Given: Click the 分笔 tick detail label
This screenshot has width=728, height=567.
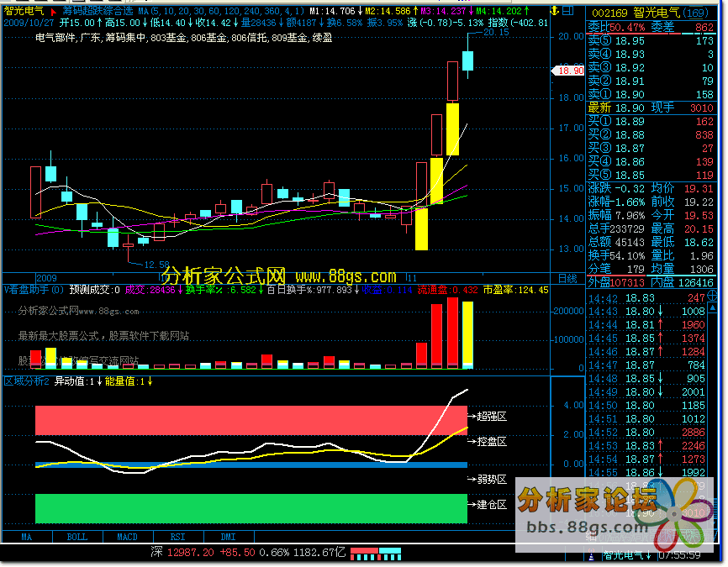Looking at the screenshot, I should coord(599,269).
